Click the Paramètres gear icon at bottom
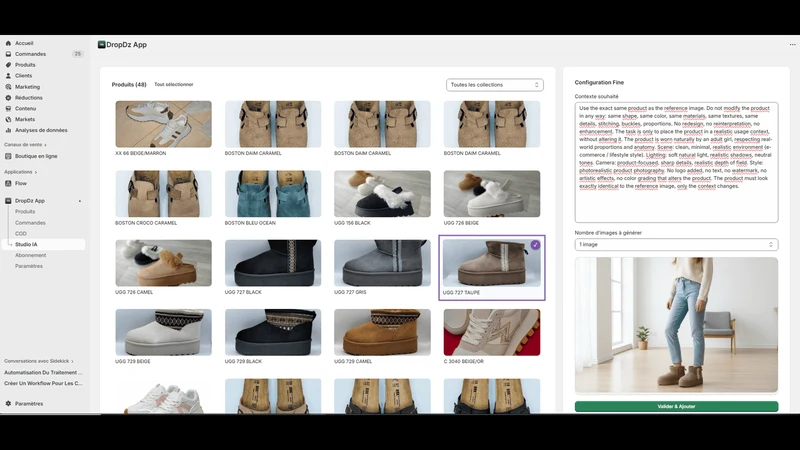800x450 pixels. (x=8, y=404)
